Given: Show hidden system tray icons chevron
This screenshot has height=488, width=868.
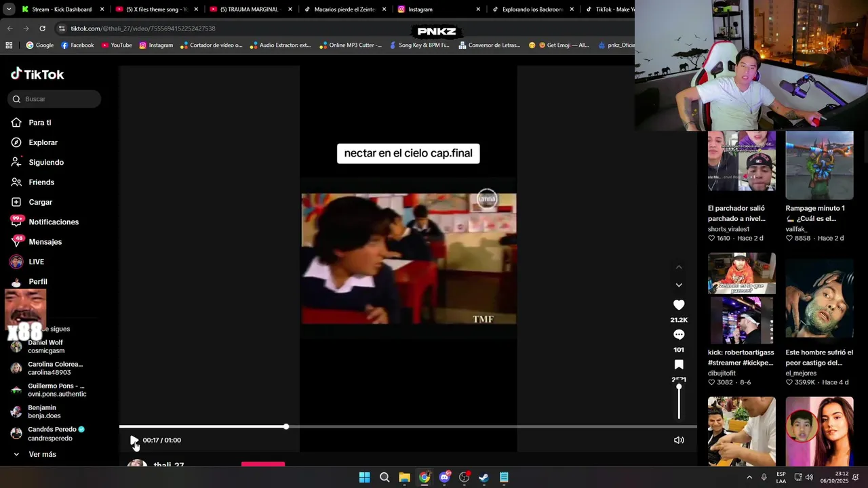Looking at the screenshot, I should pos(749,477).
